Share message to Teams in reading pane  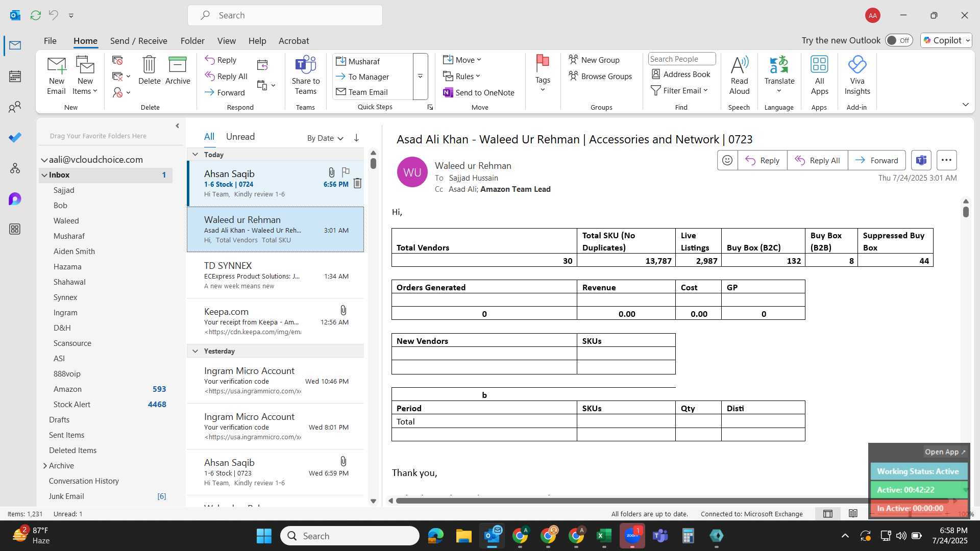pos(921,160)
